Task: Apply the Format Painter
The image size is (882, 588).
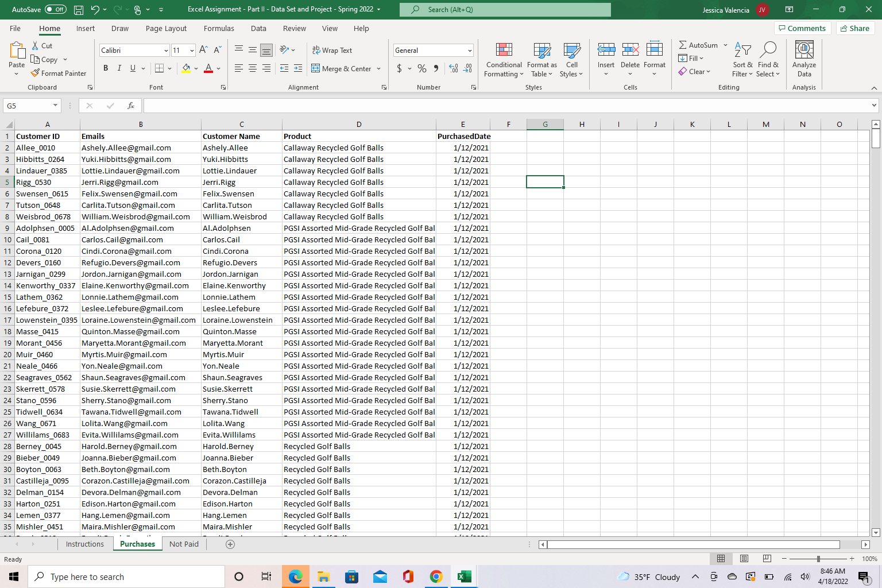Action: [59, 73]
